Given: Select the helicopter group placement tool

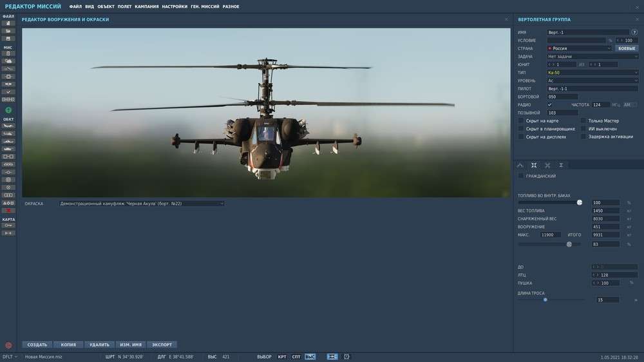Looking at the screenshot, I should click(x=8, y=133).
